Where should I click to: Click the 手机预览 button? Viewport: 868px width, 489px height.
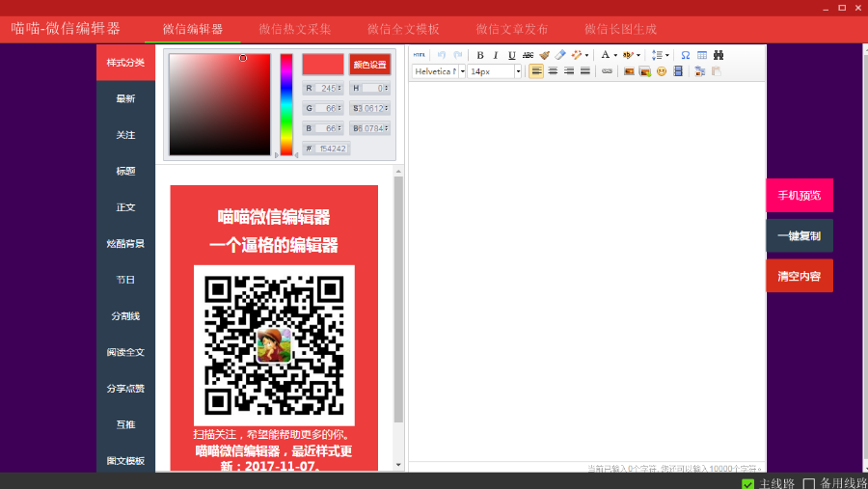point(800,196)
